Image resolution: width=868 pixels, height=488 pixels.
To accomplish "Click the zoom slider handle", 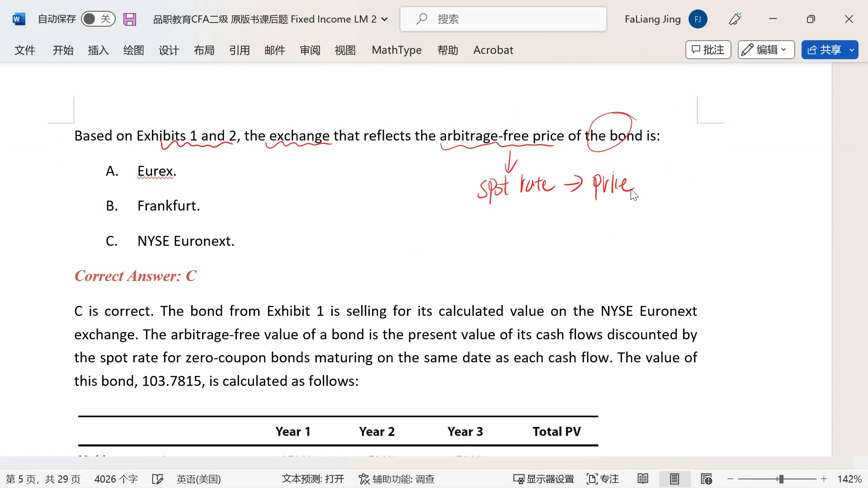I will tap(781, 479).
